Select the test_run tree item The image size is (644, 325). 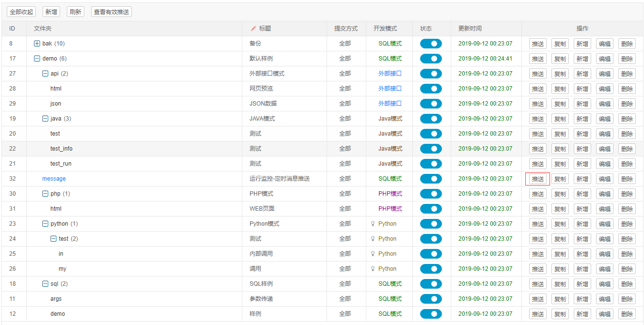coord(61,164)
